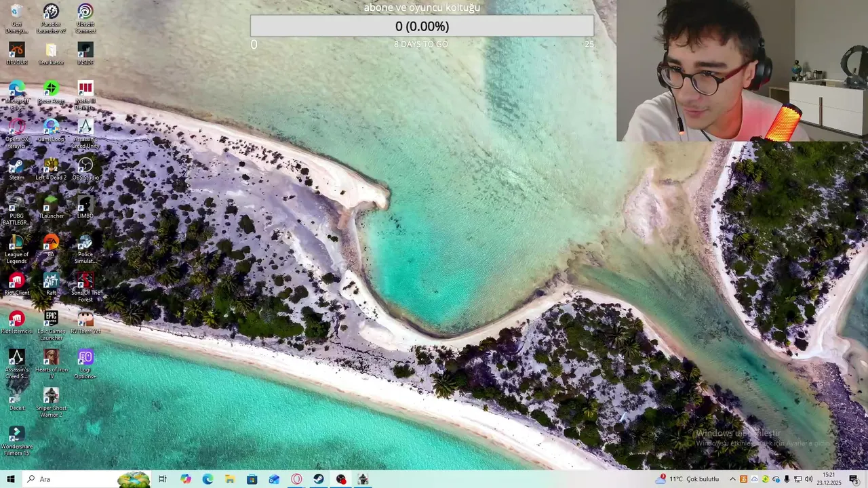Screen dimensions: 868x488
Task: Open the volume control in system tray
Action: click(x=808, y=479)
